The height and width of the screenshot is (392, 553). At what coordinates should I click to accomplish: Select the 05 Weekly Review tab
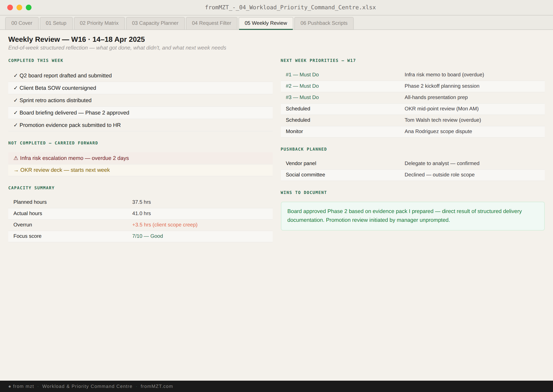266,23
